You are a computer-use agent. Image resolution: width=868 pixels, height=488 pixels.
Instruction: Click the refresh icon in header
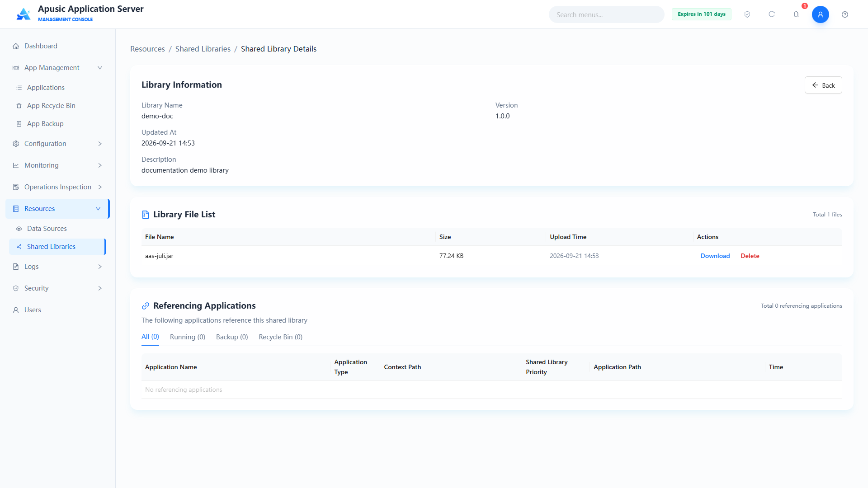(x=772, y=14)
